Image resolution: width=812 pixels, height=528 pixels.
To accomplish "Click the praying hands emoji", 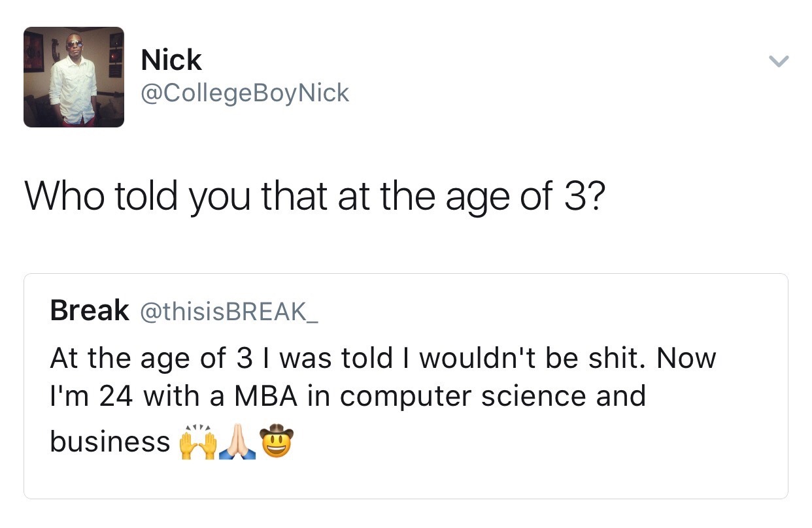I will click(x=238, y=442).
